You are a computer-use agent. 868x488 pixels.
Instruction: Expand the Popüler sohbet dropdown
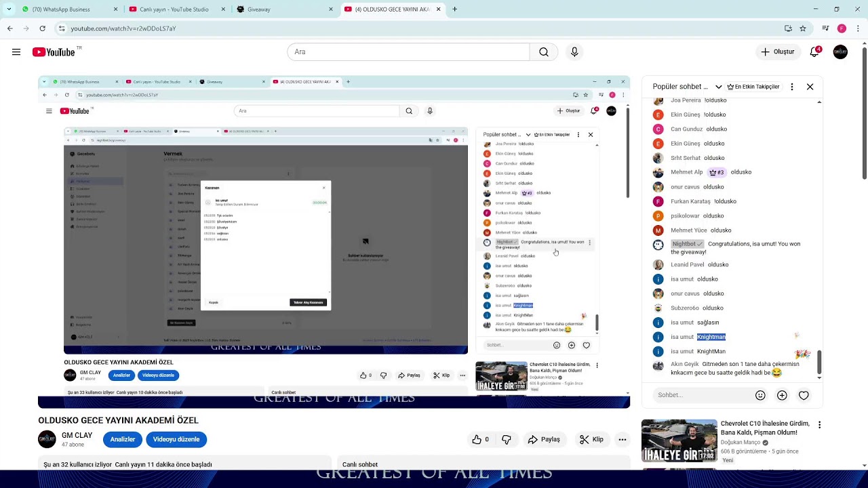[687, 87]
